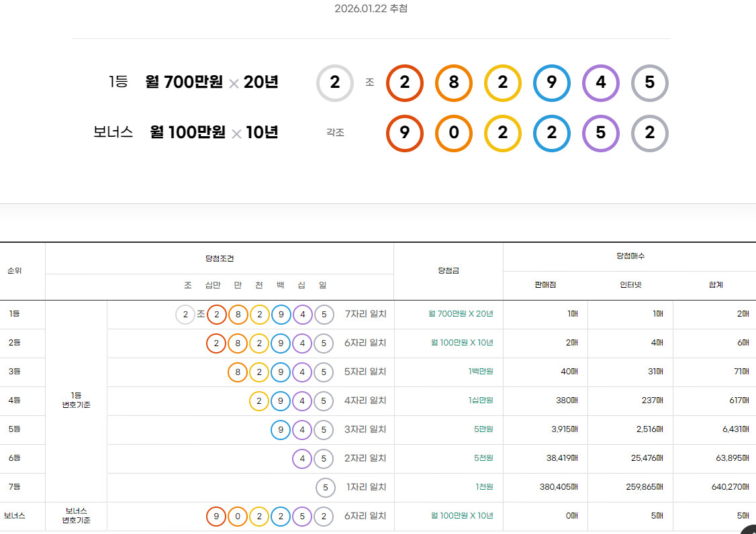Click the 7등 prize amount 1천원
Image resolution: width=756 pixels, height=534 pixels.
pos(483,487)
